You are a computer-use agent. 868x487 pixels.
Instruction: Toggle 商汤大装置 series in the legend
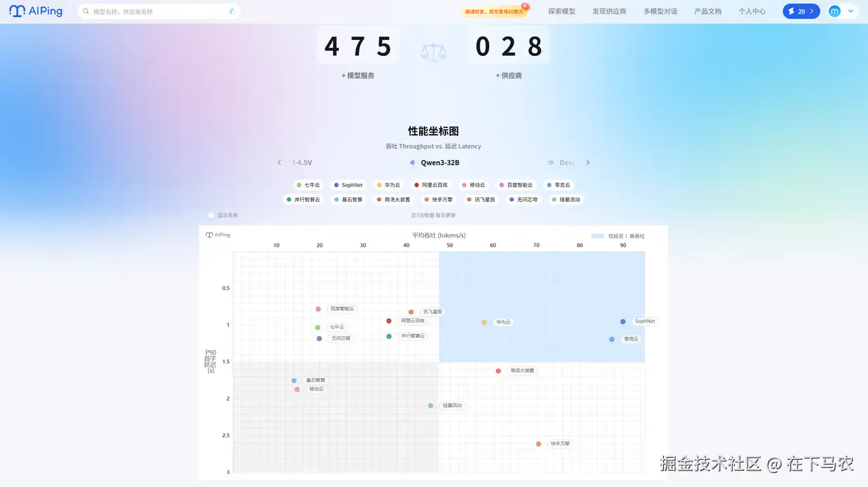394,200
